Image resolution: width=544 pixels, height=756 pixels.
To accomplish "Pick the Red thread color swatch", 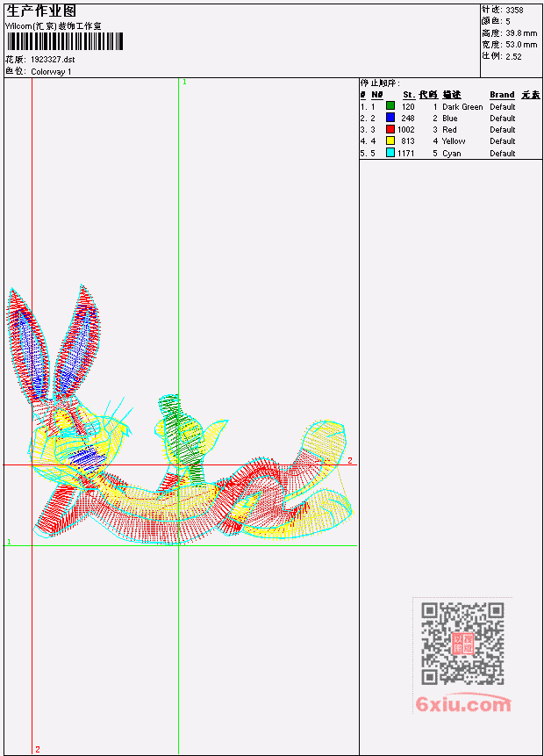I will click(x=390, y=129).
